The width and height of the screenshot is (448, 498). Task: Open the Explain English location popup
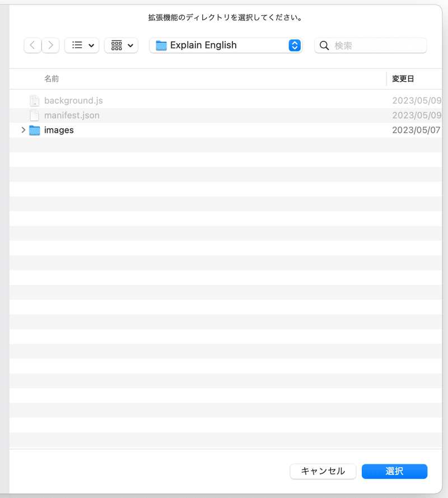(x=226, y=45)
